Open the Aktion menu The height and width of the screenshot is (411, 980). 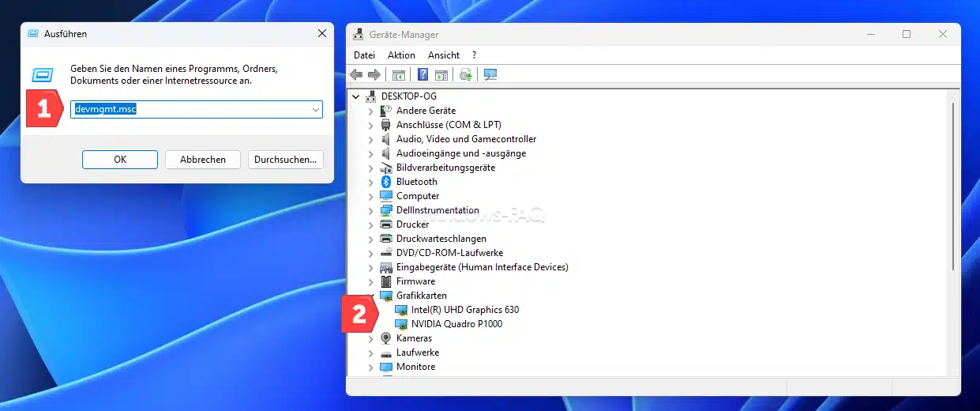click(x=401, y=55)
